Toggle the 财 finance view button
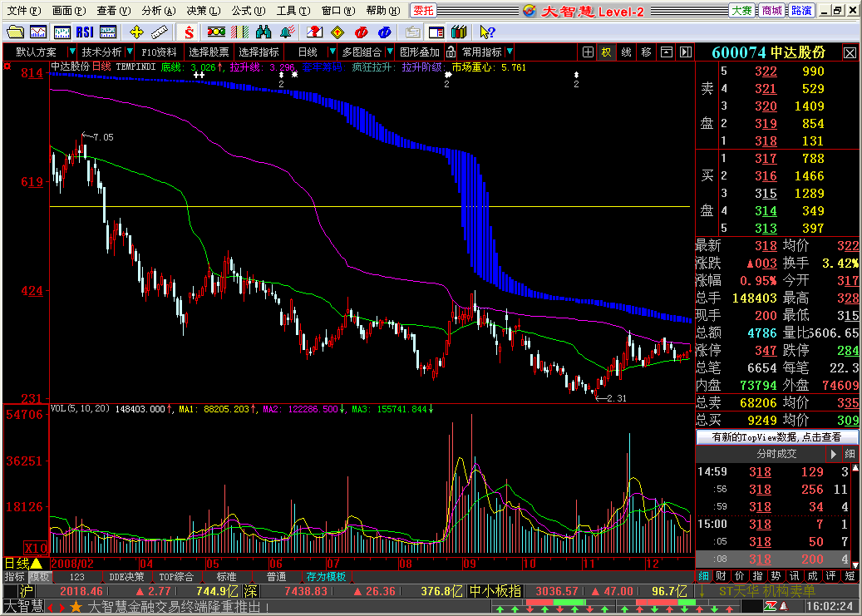 [x=722, y=576]
